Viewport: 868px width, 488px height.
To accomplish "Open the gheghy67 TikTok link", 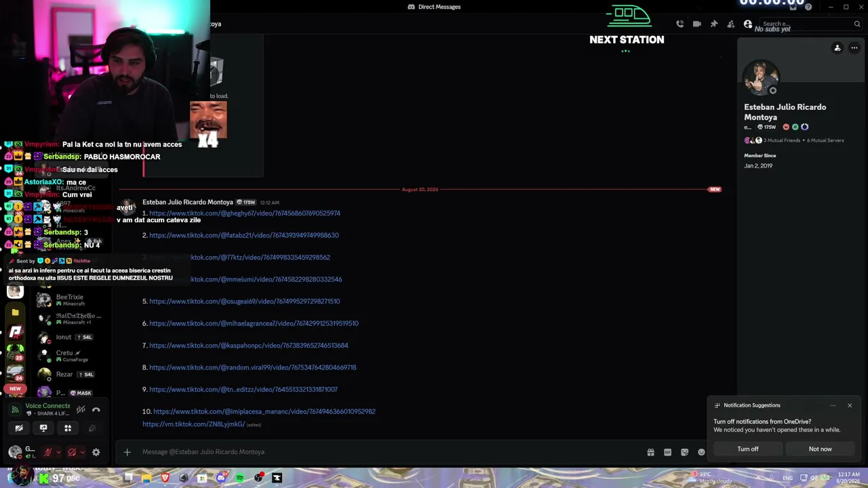I will [245, 213].
